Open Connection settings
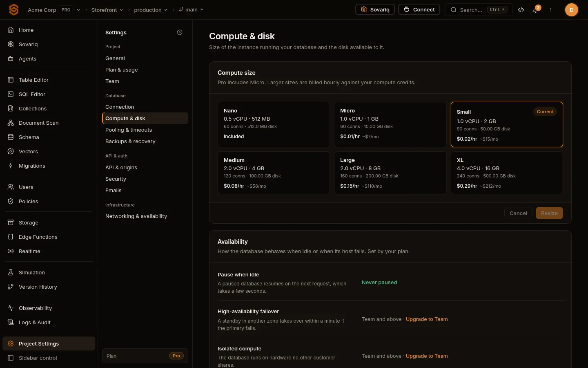This screenshot has width=588, height=368. pos(145,107)
